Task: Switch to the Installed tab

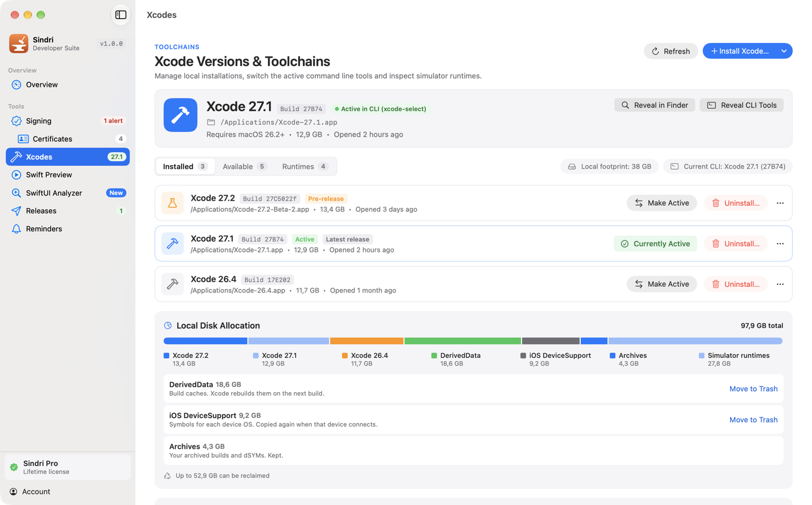Action: [185, 166]
